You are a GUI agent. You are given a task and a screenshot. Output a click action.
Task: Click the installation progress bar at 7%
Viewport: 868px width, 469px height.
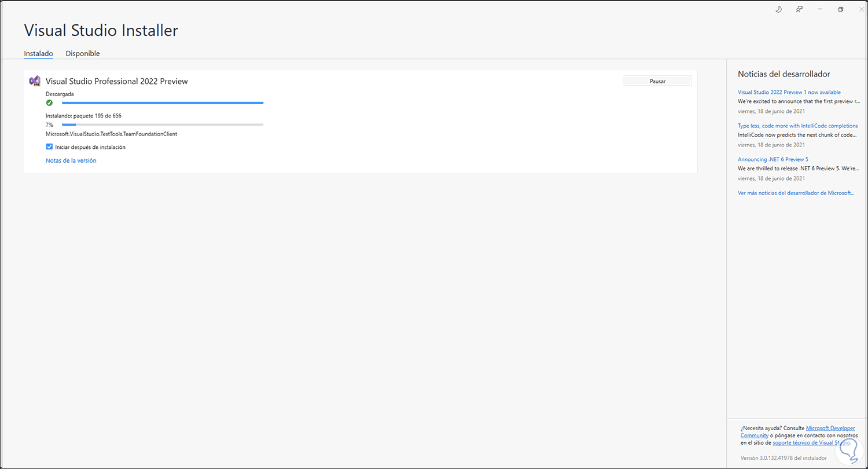163,124
